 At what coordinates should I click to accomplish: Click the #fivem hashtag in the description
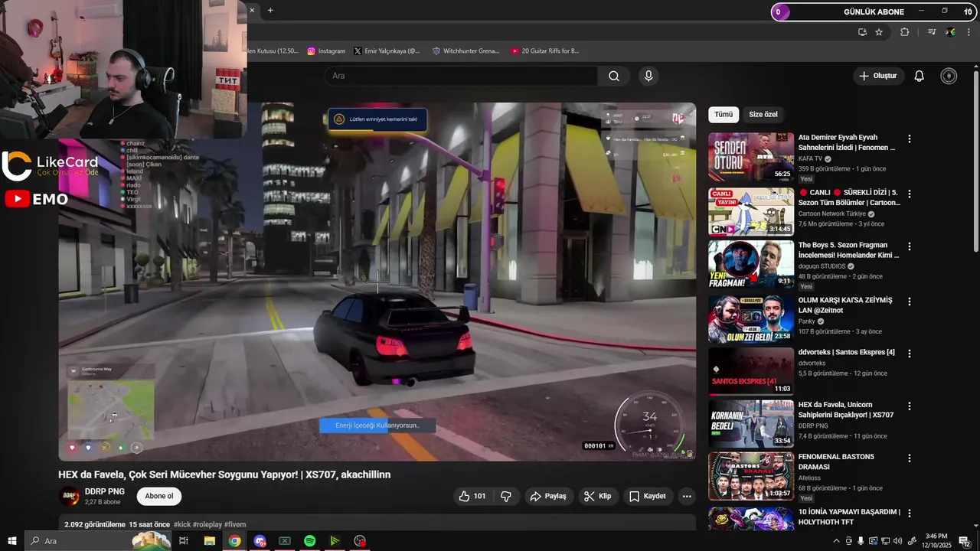tap(235, 525)
